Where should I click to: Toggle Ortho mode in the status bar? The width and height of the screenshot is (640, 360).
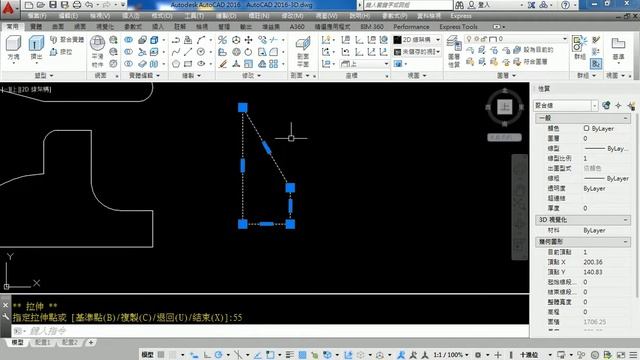coord(207,355)
